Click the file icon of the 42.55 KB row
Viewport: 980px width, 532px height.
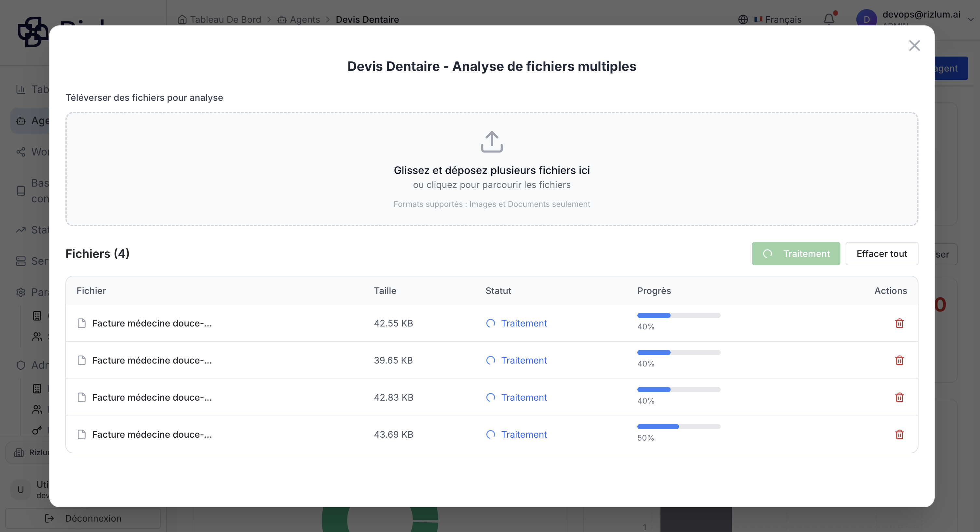[x=81, y=323]
